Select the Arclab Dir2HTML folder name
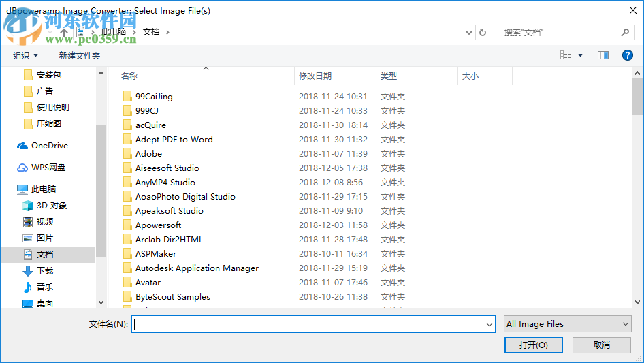This screenshot has height=363, width=644. tap(170, 239)
